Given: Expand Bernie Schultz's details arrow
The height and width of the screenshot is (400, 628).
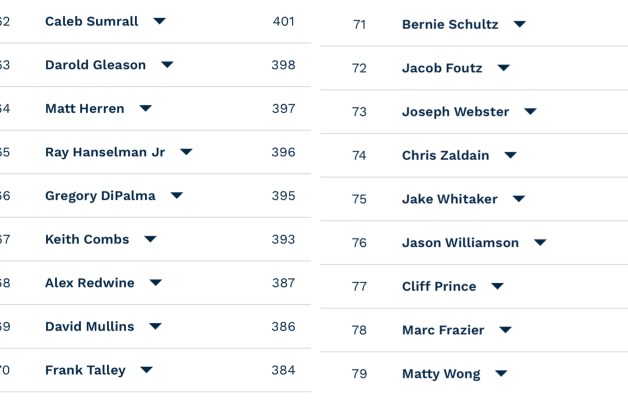Looking at the screenshot, I should (519, 25).
